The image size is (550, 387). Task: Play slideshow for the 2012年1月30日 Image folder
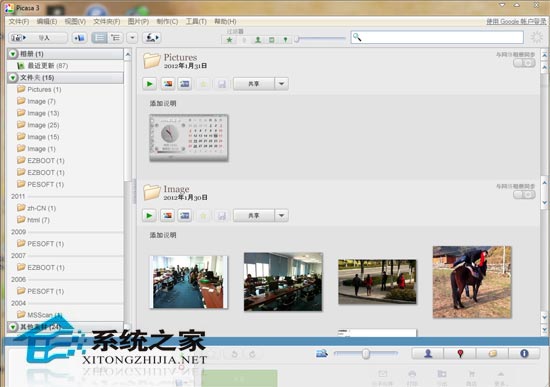149,215
